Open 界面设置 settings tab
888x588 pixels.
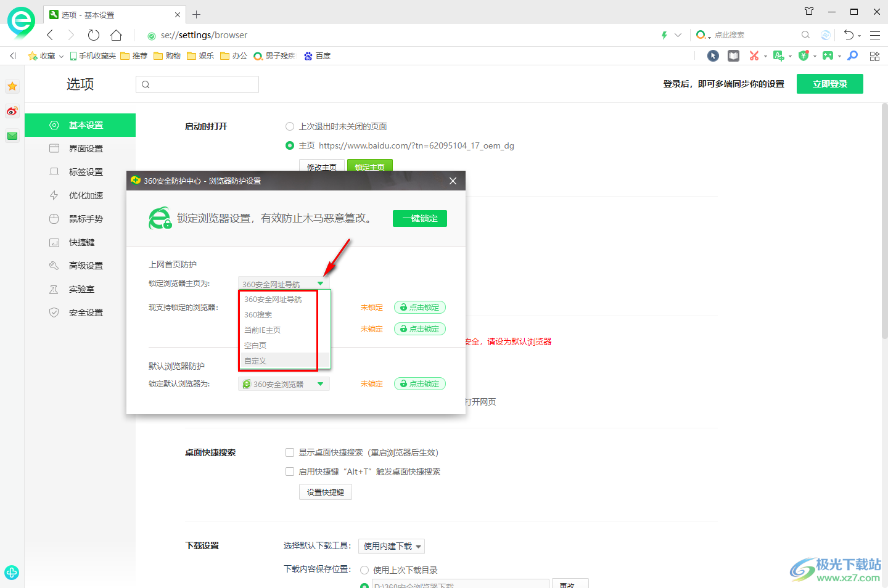(x=80, y=149)
